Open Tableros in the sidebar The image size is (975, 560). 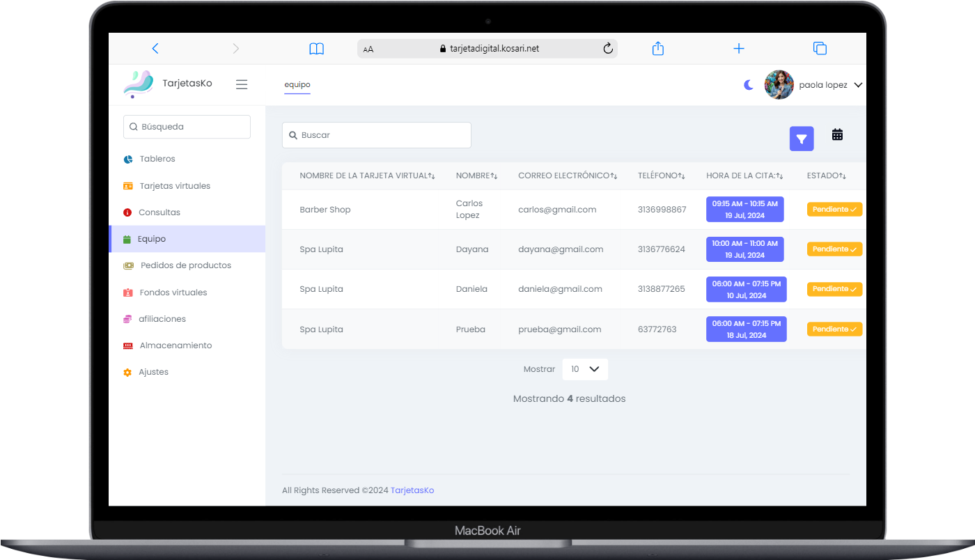(157, 159)
